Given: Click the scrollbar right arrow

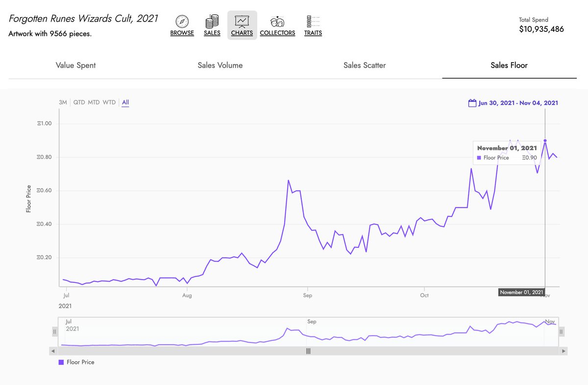Looking at the screenshot, I should tap(564, 351).
